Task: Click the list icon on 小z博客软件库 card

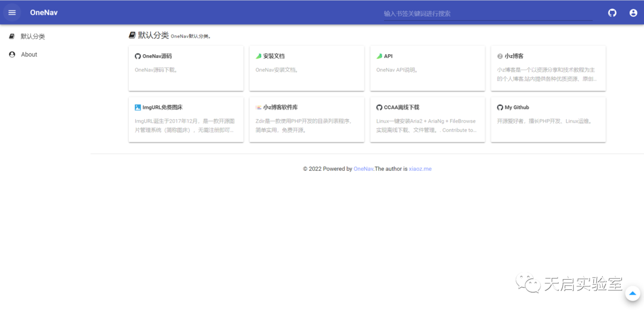Action: click(x=258, y=107)
